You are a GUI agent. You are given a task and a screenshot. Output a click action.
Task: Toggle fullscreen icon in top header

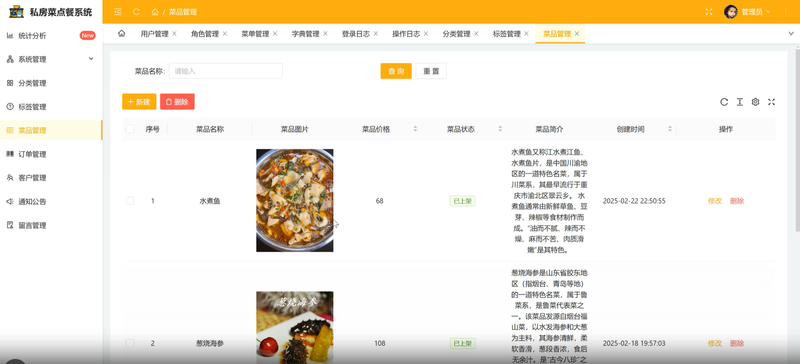tap(709, 12)
